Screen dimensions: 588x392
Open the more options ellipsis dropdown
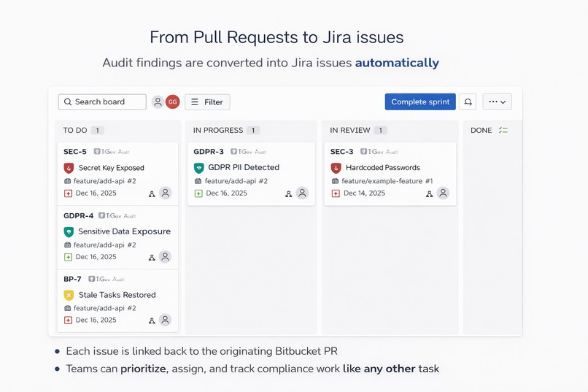(x=497, y=101)
